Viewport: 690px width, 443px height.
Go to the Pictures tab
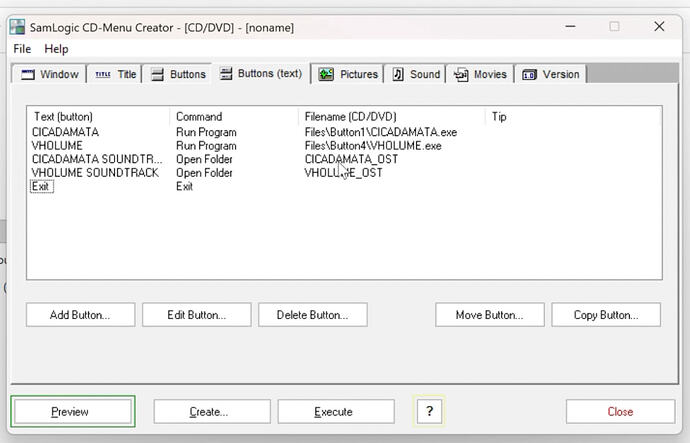pyautogui.click(x=348, y=74)
